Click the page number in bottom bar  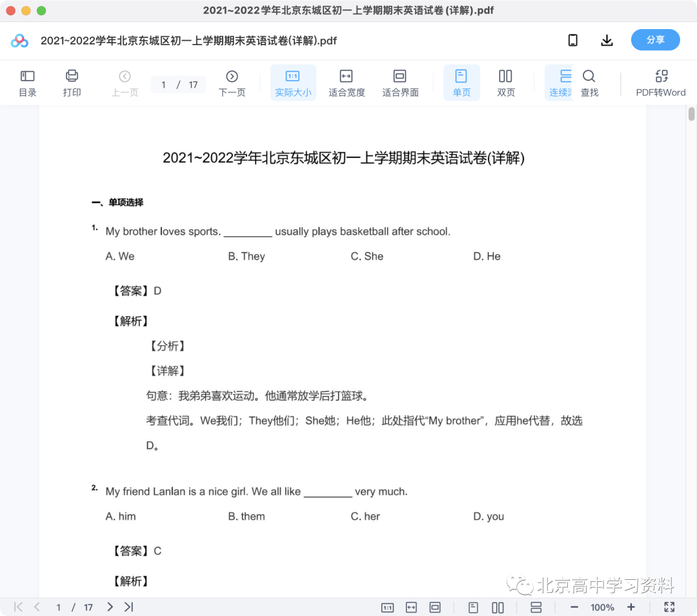[58, 607]
